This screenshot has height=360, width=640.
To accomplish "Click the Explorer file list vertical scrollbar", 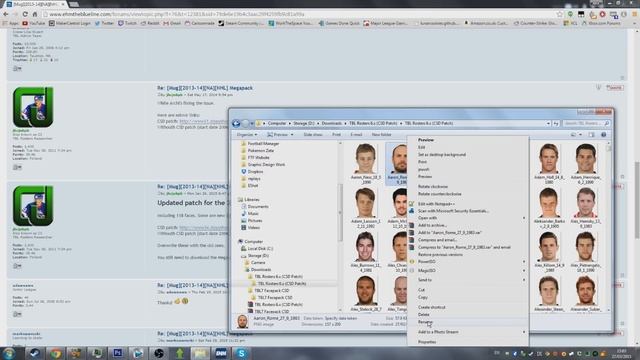I will pyautogui.click(x=609, y=226).
